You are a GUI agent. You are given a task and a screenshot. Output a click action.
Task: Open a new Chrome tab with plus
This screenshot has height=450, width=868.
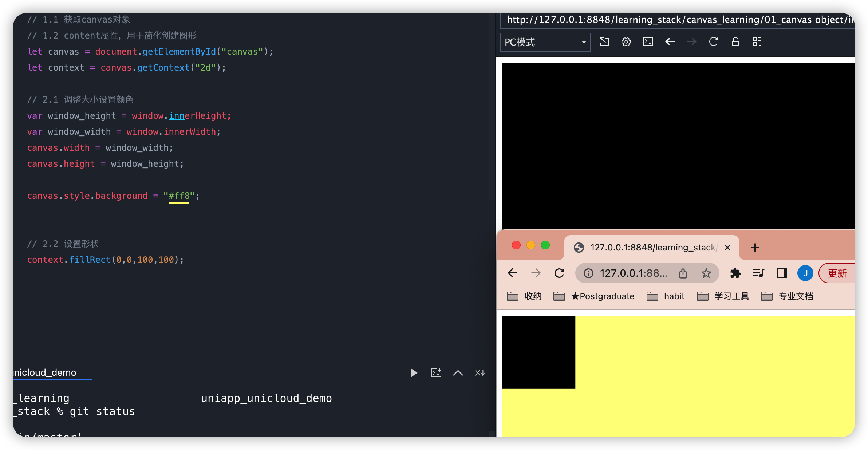(x=755, y=248)
